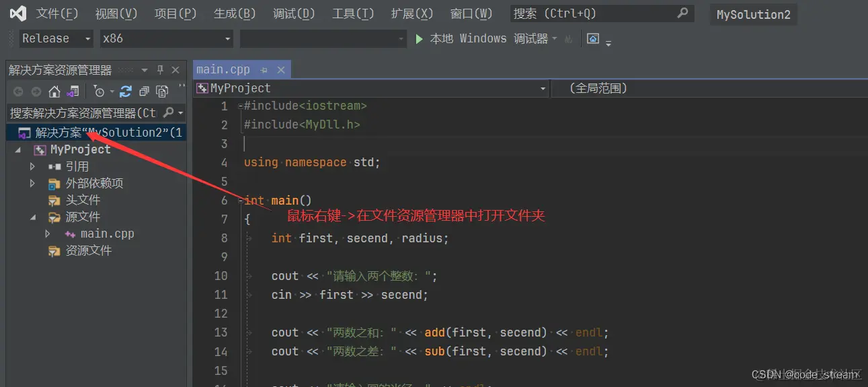This screenshot has width=868, height=387.
Task: Open the pending changes filter clock icon
Action: [x=100, y=92]
